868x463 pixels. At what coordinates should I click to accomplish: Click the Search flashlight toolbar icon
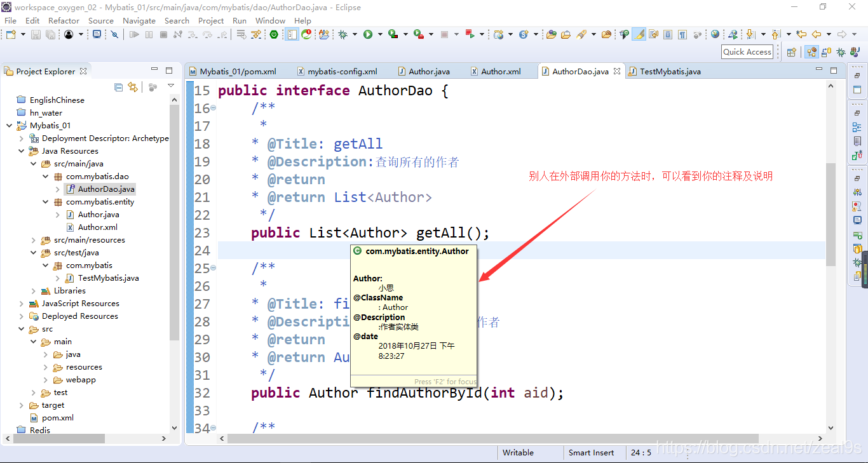point(581,34)
